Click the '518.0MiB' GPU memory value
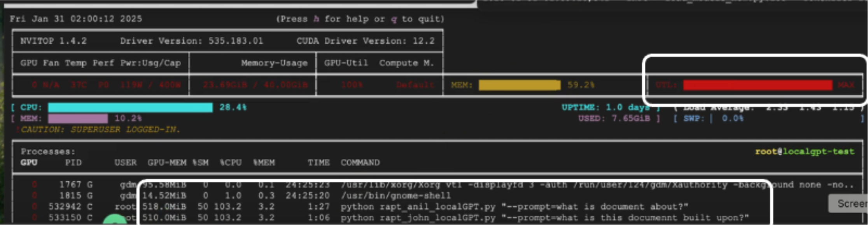868x225 pixels. (164, 206)
